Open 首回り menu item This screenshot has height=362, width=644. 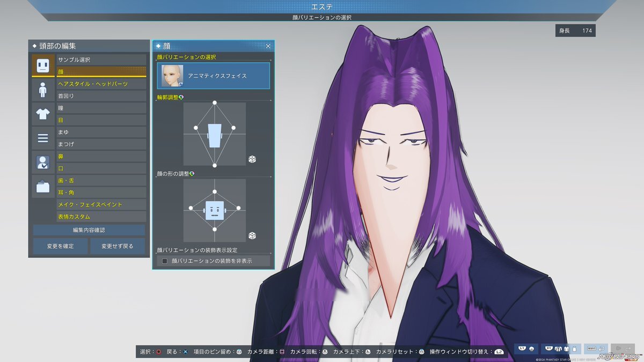click(x=101, y=96)
